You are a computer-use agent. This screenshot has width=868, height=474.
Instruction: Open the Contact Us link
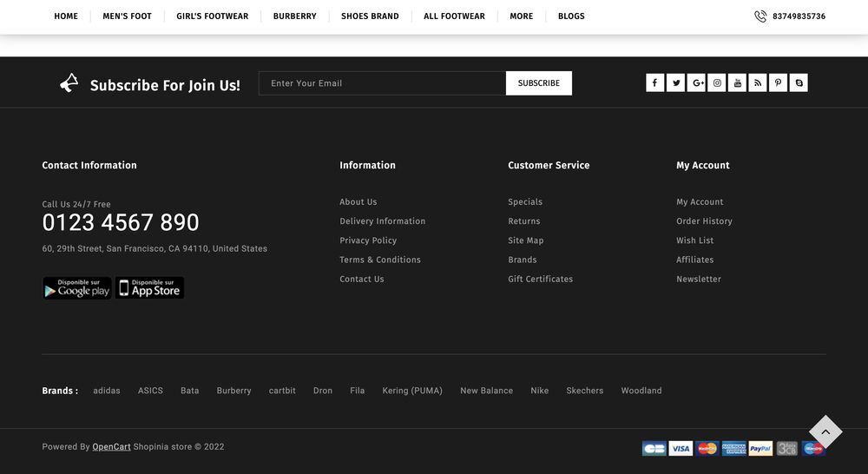tap(361, 279)
